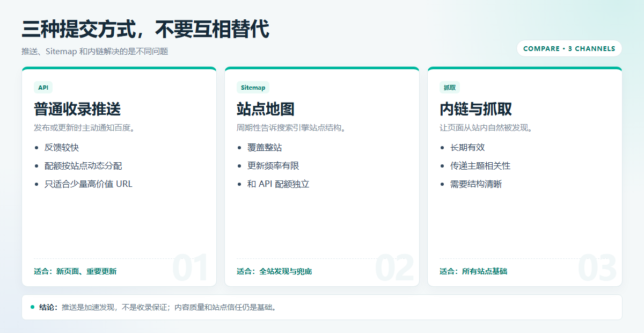Image resolution: width=644 pixels, height=333 pixels.
Task: Click bullet item 更新频率有限
Action: click(273, 165)
